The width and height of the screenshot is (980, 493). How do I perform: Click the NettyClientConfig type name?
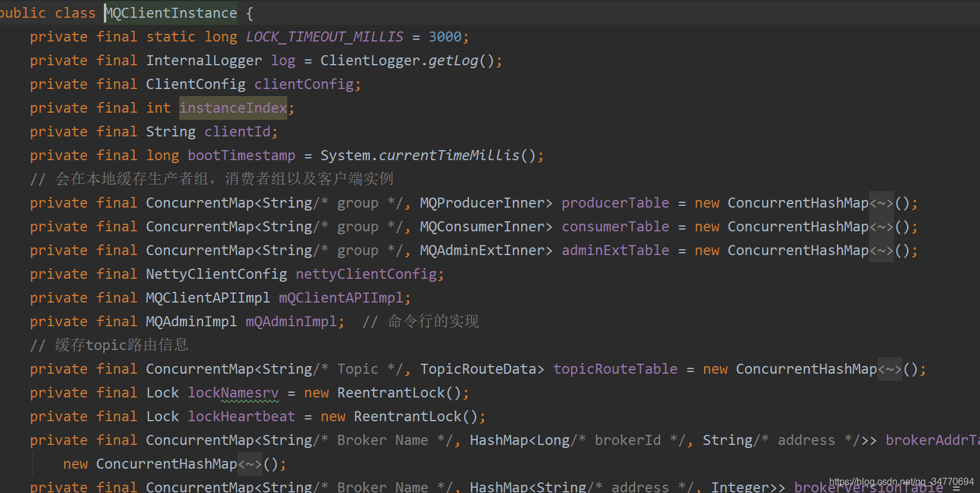tap(217, 274)
